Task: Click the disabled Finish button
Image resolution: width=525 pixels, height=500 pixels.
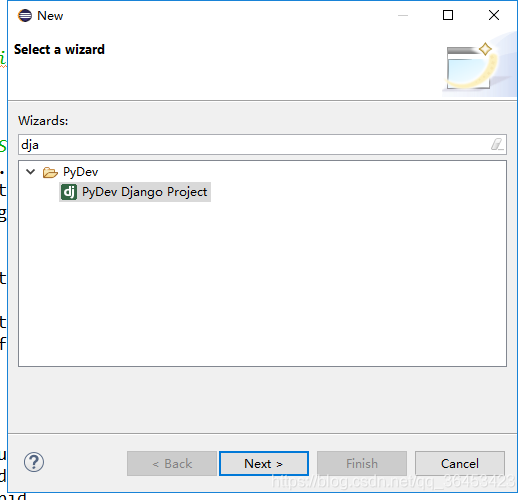Action: [362, 463]
